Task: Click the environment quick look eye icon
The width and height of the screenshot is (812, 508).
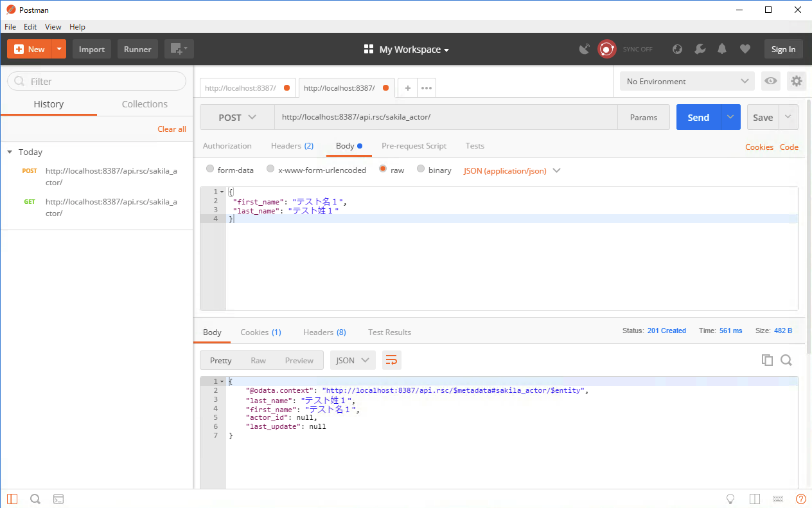Action: pos(771,81)
